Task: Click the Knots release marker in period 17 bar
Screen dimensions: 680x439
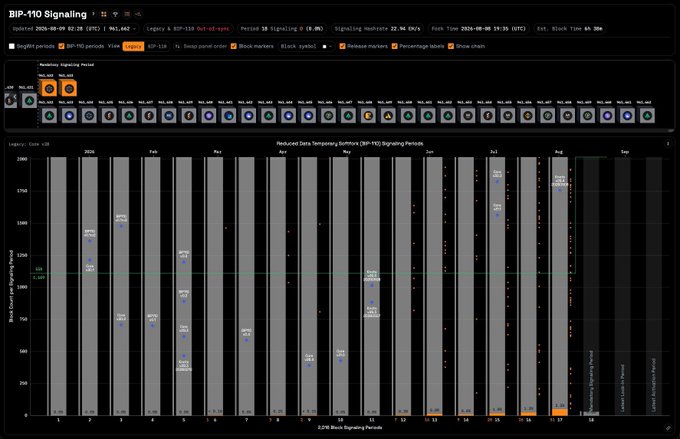Action: [x=560, y=190]
